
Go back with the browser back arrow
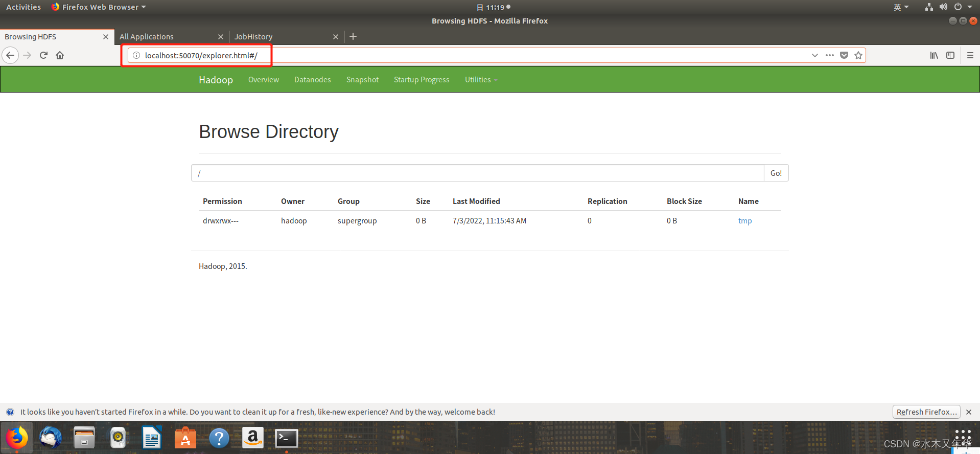[10, 55]
